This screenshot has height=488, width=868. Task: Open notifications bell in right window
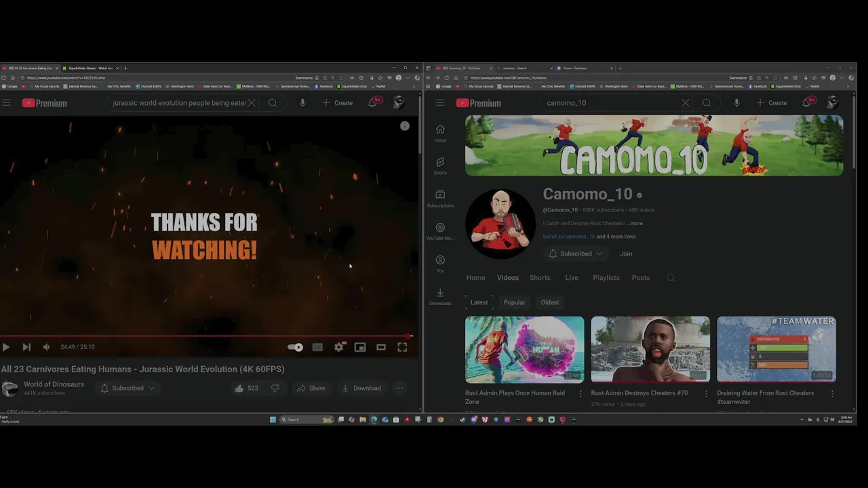(x=807, y=103)
